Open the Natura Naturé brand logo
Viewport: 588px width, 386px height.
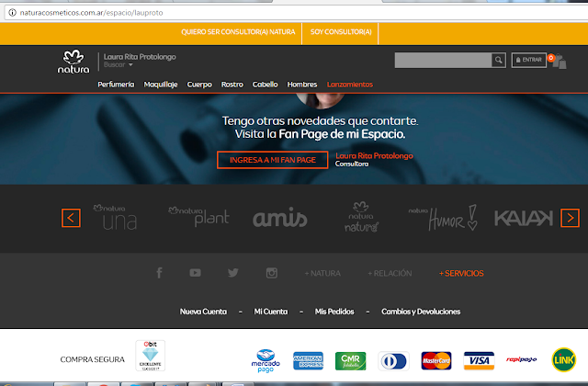(361, 217)
